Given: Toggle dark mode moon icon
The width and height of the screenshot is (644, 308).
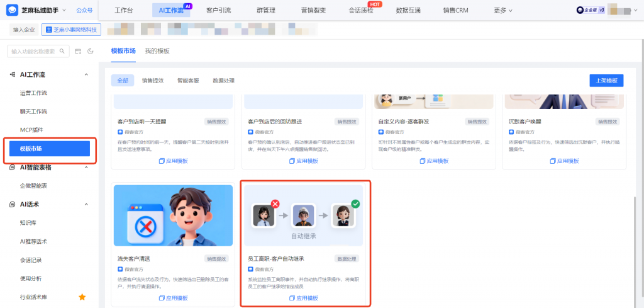Looking at the screenshot, I should (x=91, y=52).
